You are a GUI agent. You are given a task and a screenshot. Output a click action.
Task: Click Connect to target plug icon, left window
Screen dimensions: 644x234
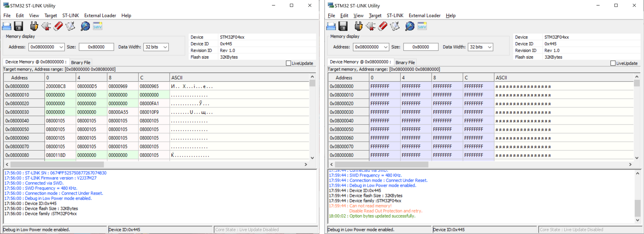coord(34,26)
